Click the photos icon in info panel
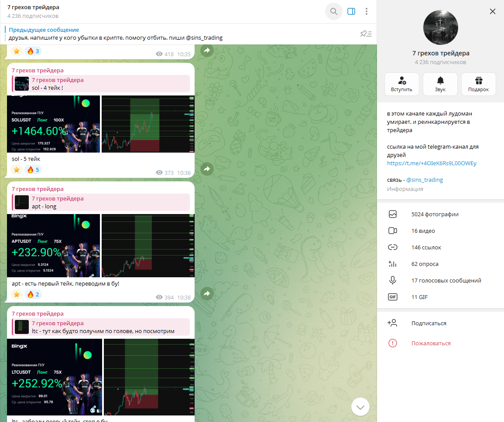Screen dimensions: 504x422 point(393,214)
